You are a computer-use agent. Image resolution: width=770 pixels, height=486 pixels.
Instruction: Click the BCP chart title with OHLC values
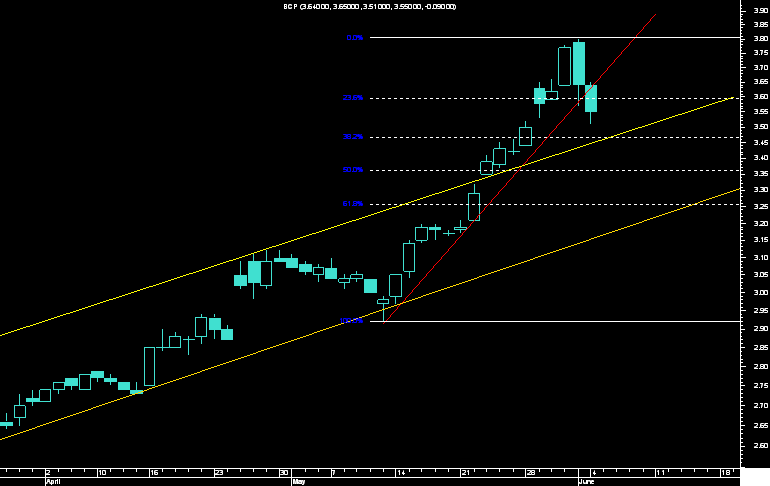[x=370, y=6]
